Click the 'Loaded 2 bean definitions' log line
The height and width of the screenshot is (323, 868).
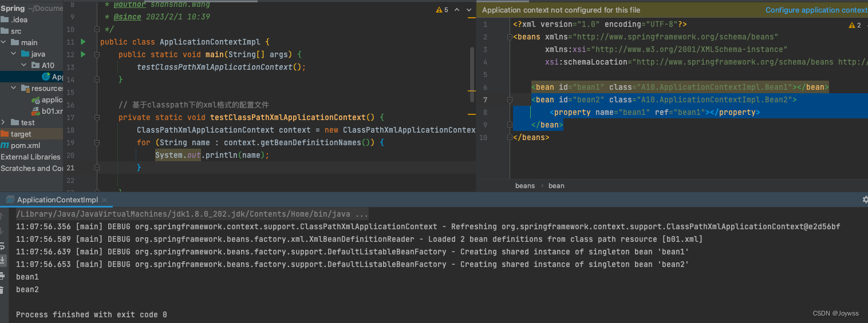click(x=359, y=239)
